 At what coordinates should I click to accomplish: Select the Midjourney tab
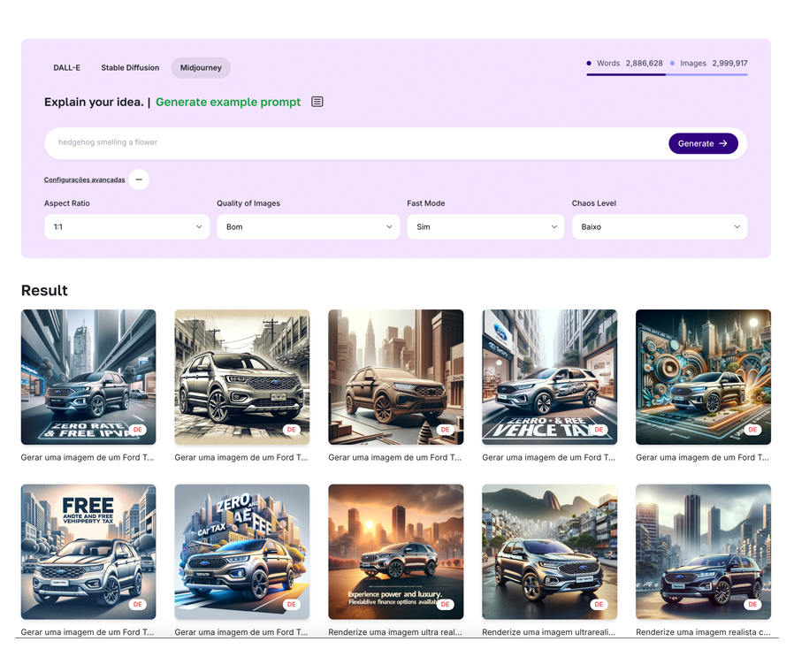(201, 68)
